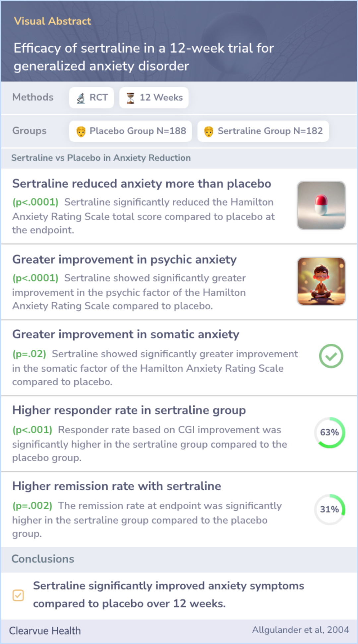
Task: Click the Sertraline Group face icon
Action: (x=209, y=131)
